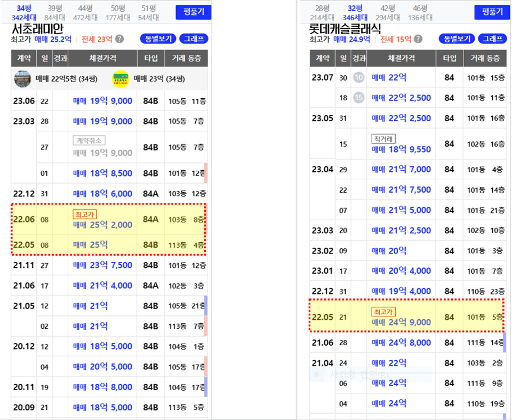Switch to the 44평 472세대 tab
Image resolution: width=512 pixels, height=420 pixels.
click(85, 13)
